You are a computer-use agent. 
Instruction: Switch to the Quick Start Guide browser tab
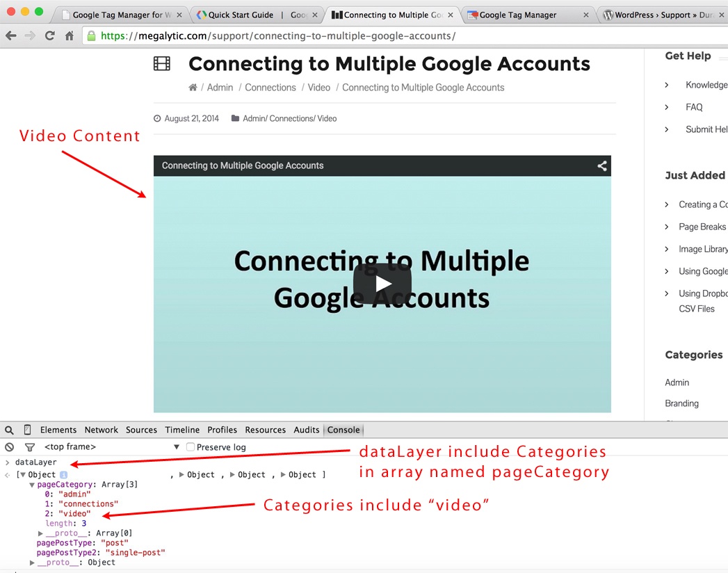click(x=254, y=15)
